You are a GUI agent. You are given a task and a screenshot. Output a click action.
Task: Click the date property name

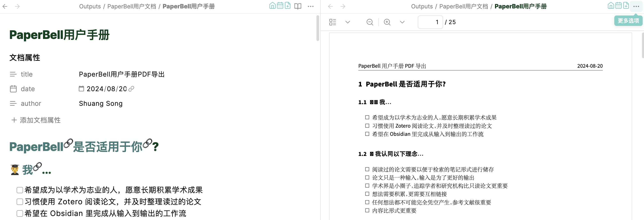(x=28, y=89)
